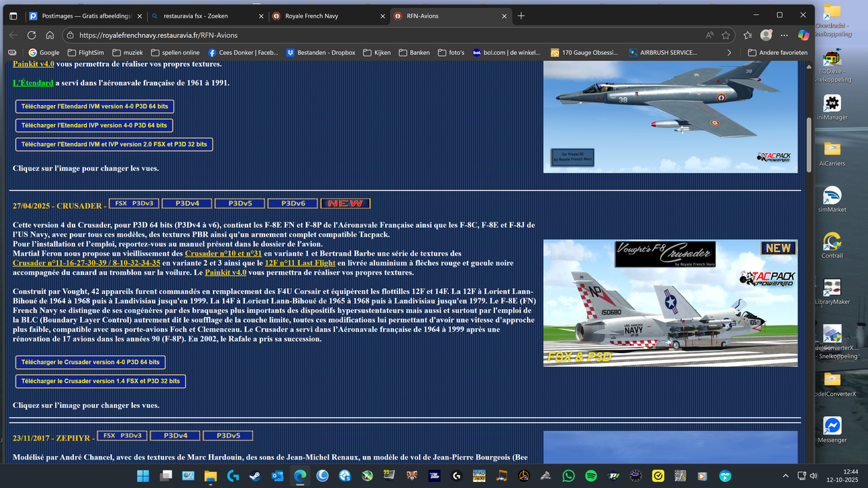The width and height of the screenshot is (868, 488).
Task: Click Paintkit v4.0 link at page top
Action: coord(33,64)
